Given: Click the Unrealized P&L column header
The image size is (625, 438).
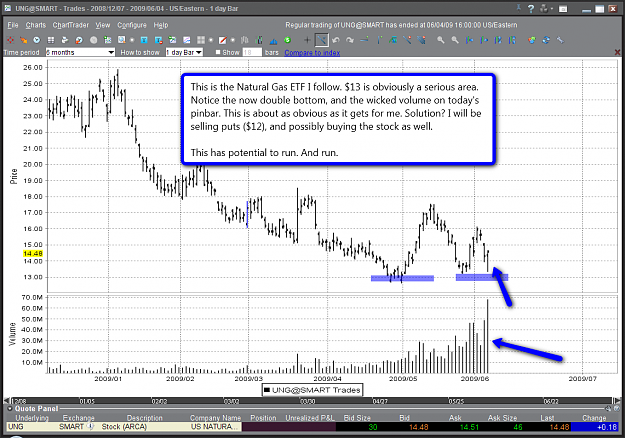Looking at the screenshot, I should [310, 418].
